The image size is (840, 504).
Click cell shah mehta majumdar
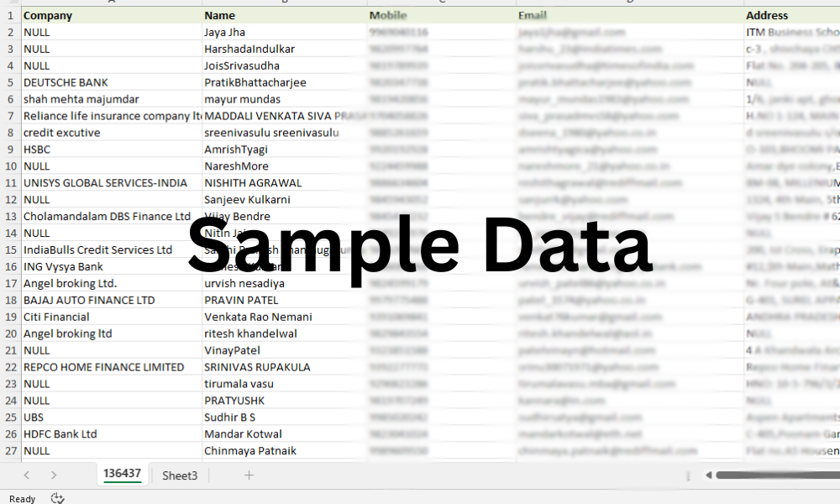pos(112,99)
